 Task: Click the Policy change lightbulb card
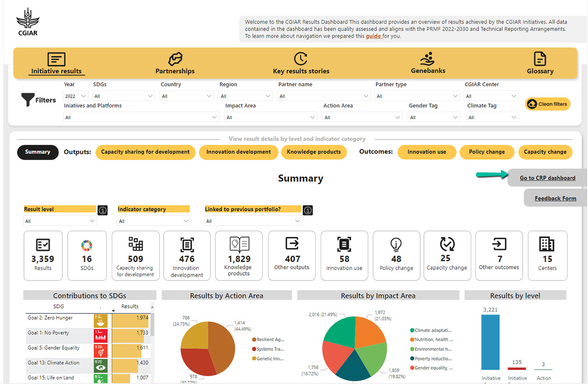click(396, 255)
